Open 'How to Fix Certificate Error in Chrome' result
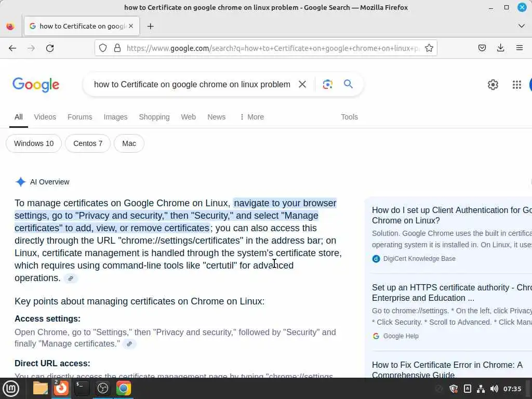The width and height of the screenshot is (532, 399). [447, 370]
